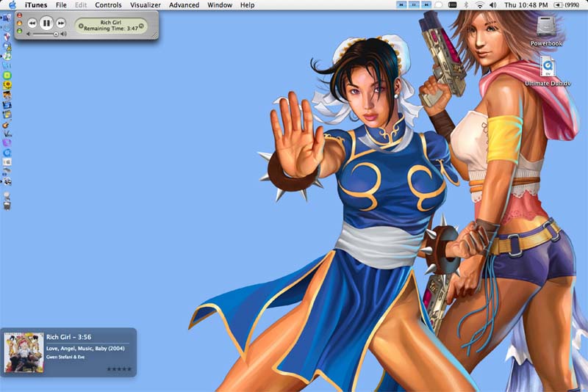Viewport: 588px width, 392px height.
Task: Open Finder from the Dock
Action: point(7,18)
